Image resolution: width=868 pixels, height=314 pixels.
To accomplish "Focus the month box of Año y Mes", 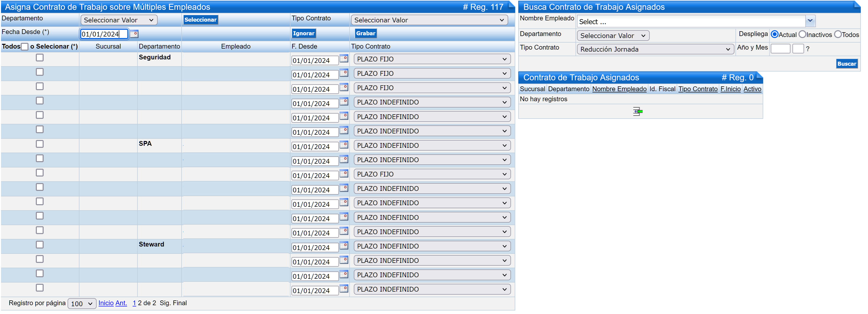I will pos(798,49).
